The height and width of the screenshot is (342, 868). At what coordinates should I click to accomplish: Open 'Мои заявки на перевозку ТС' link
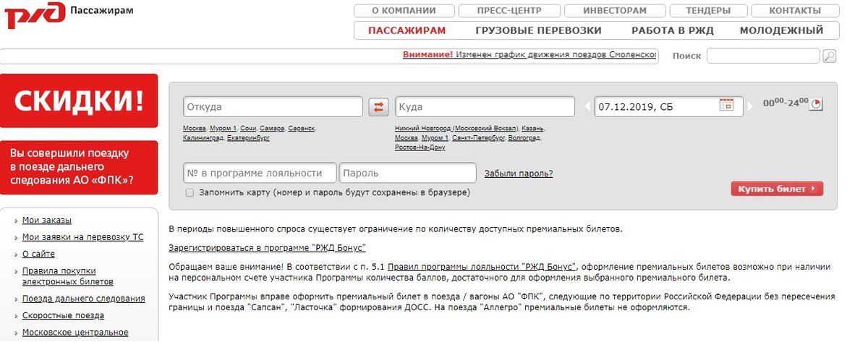click(x=82, y=237)
